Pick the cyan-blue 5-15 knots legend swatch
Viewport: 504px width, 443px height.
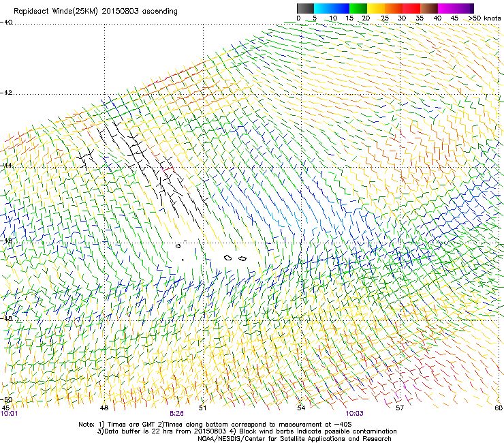(332, 8)
